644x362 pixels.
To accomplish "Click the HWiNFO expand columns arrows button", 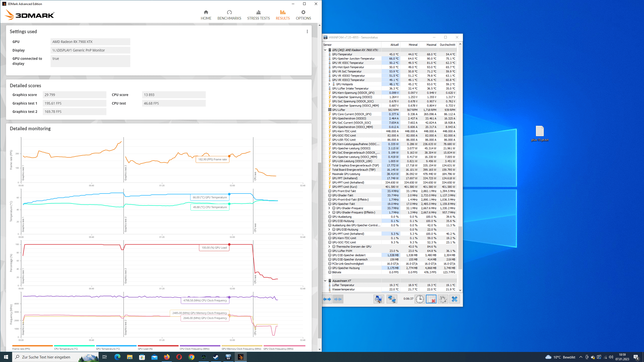I will coord(327,299).
